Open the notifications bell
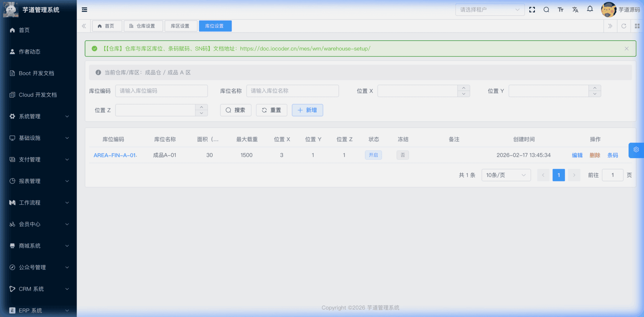644x317 pixels. pos(590,9)
